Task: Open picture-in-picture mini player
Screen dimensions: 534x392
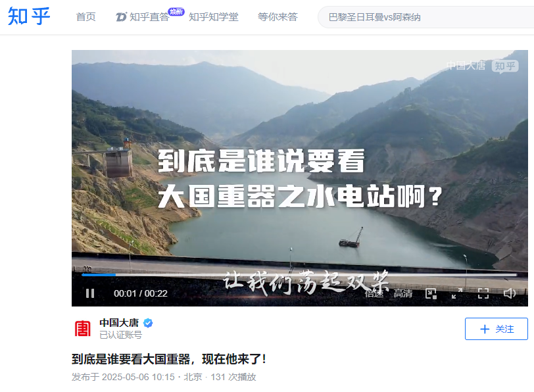Action: pos(431,293)
